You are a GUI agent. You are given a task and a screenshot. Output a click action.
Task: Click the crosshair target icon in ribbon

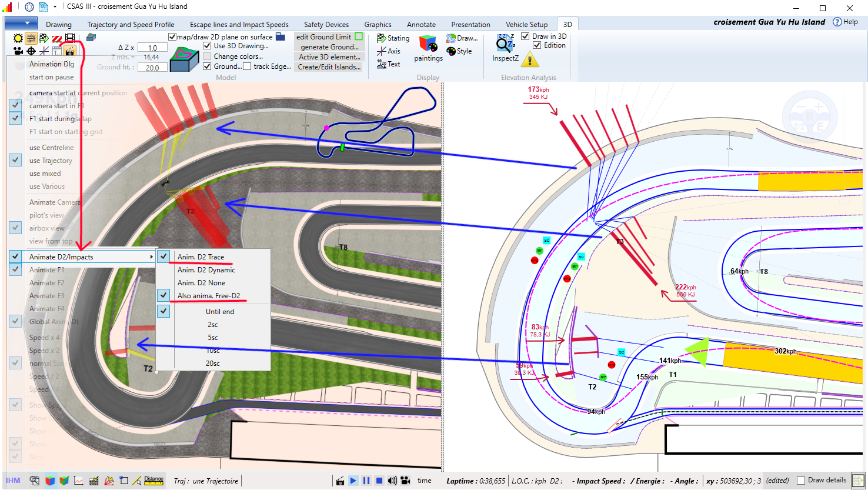pyautogui.click(x=31, y=51)
